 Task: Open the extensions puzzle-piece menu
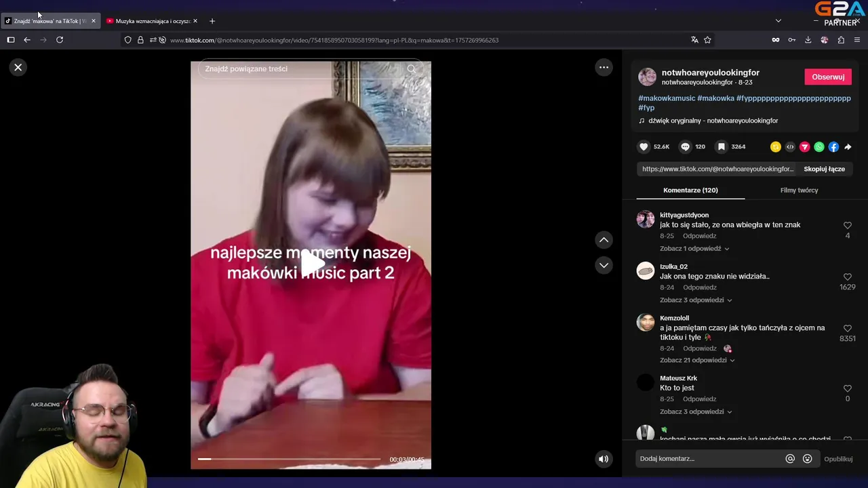pos(841,40)
